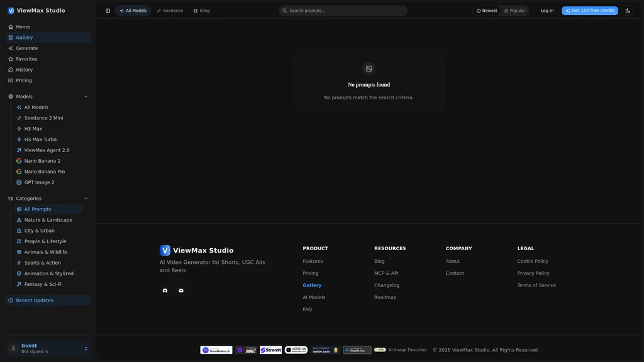Select the All Prompts category
644x362 pixels.
pyautogui.click(x=48, y=209)
